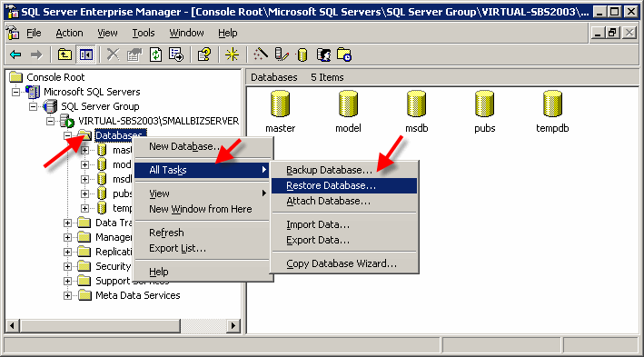Choose Import Data from submenu
Viewport: 644px width, 357px height.
click(343, 224)
